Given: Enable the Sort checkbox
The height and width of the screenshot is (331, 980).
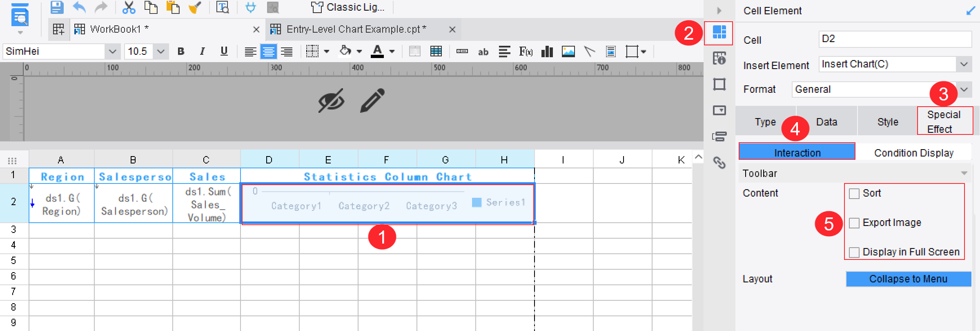Looking at the screenshot, I should [x=854, y=194].
